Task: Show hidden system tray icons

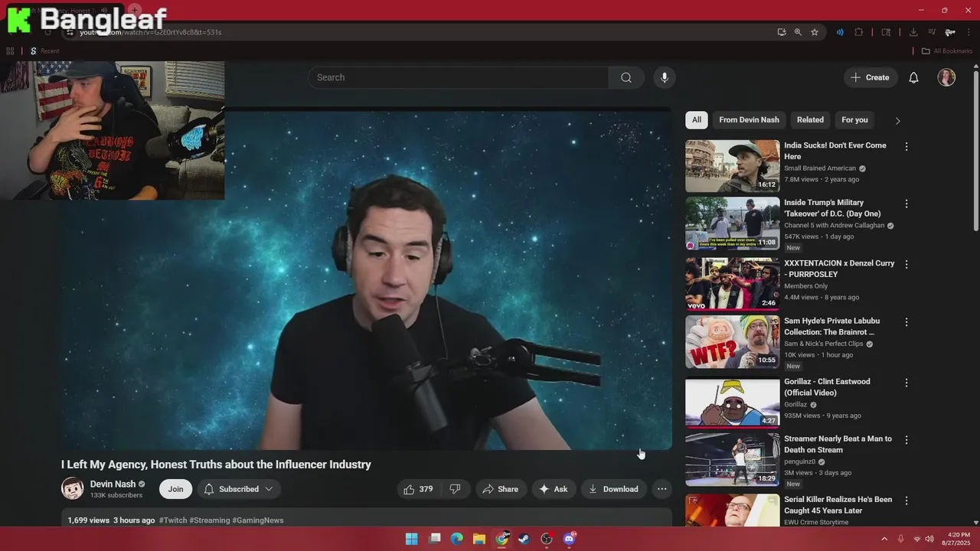Action: (884, 539)
